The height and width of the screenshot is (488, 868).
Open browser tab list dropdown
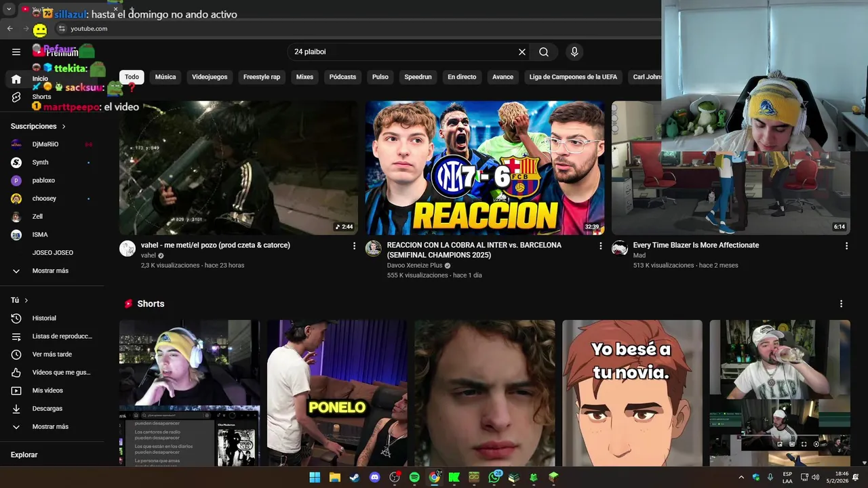(9, 9)
